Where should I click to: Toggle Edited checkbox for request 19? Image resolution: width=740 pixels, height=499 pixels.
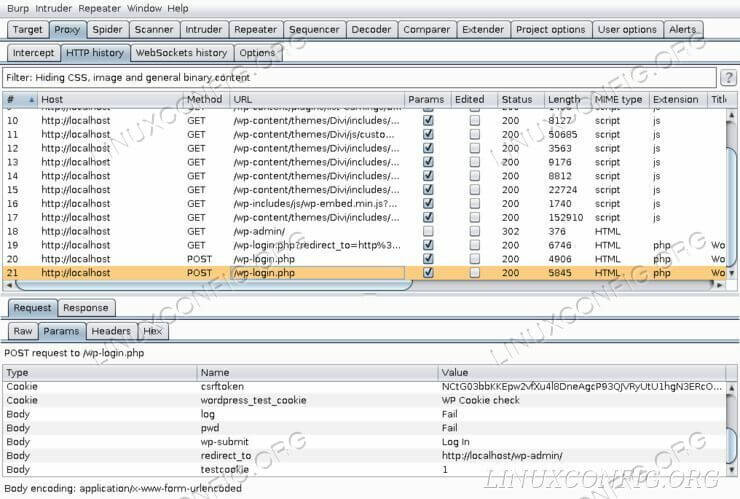click(475, 245)
